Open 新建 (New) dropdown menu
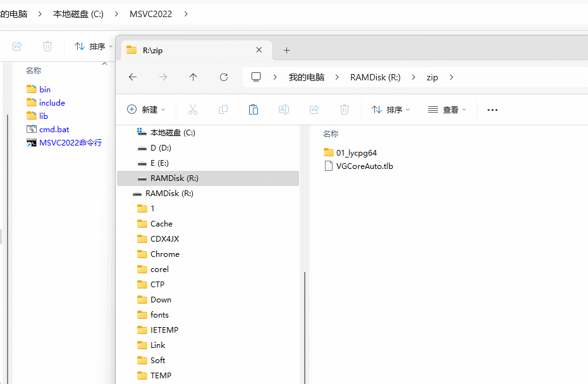 146,109
